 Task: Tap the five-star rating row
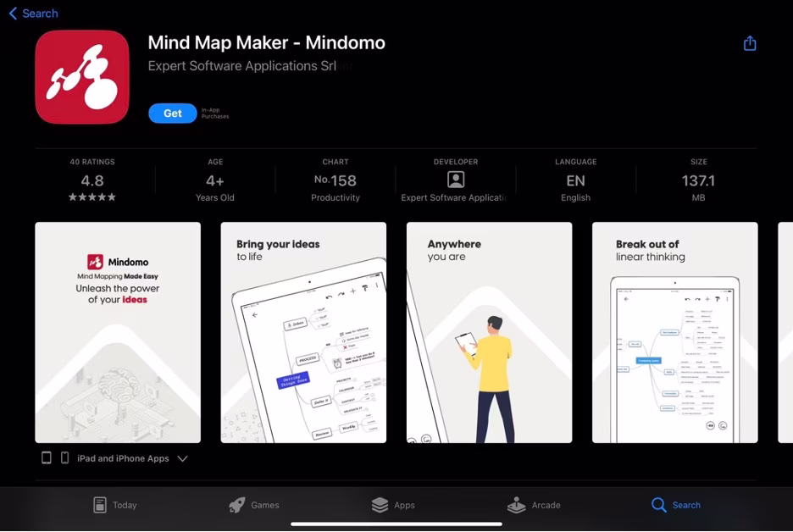point(92,197)
